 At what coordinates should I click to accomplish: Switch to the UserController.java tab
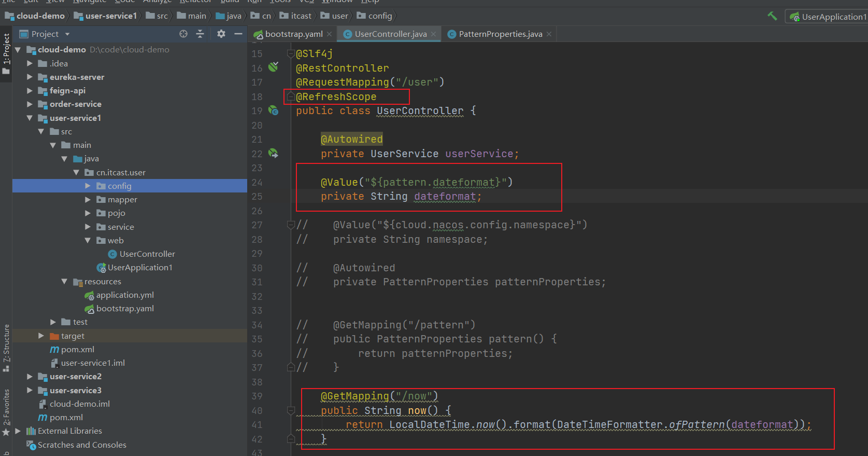click(391, 34)
